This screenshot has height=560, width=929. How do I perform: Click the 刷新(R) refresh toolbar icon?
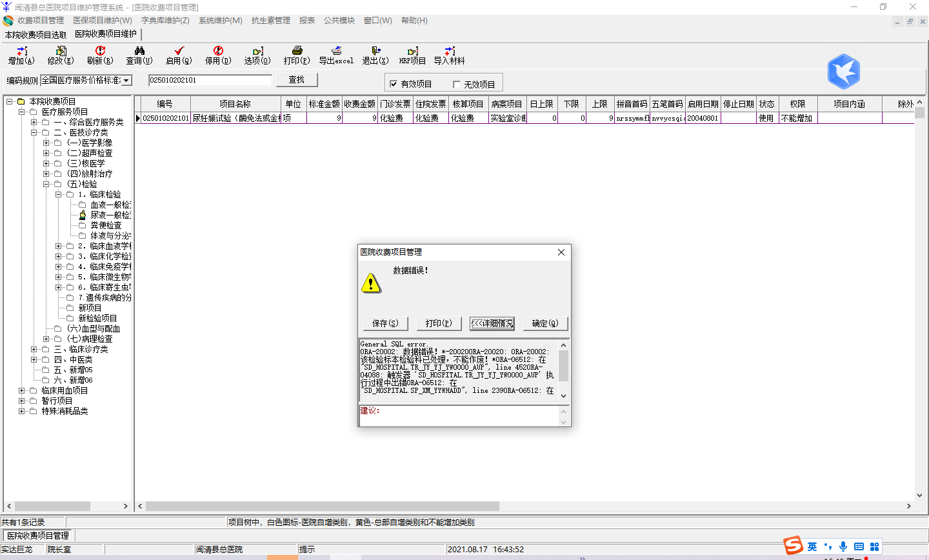click(100, 51)
